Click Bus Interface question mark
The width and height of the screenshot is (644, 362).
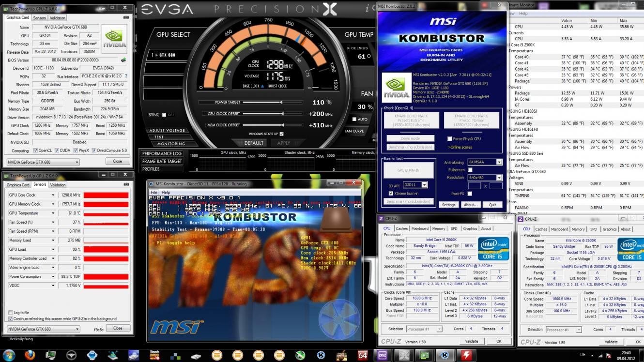click(126, 76)
